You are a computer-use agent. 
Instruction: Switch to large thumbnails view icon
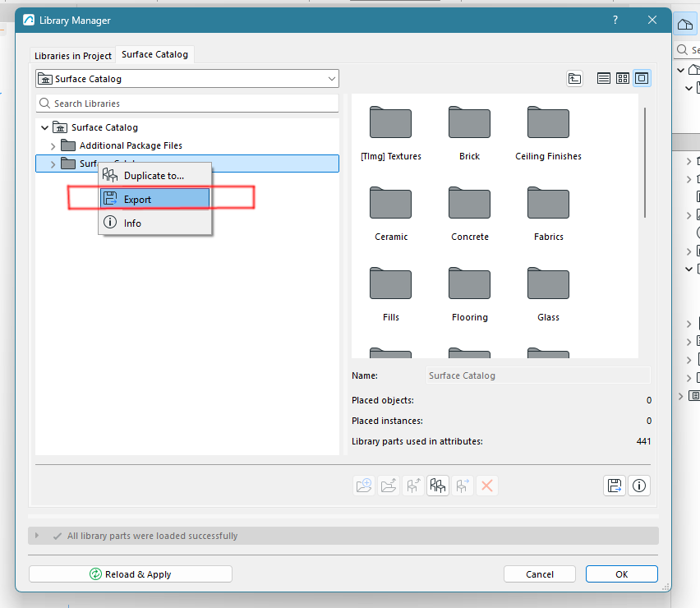click(x=642, y=79)
